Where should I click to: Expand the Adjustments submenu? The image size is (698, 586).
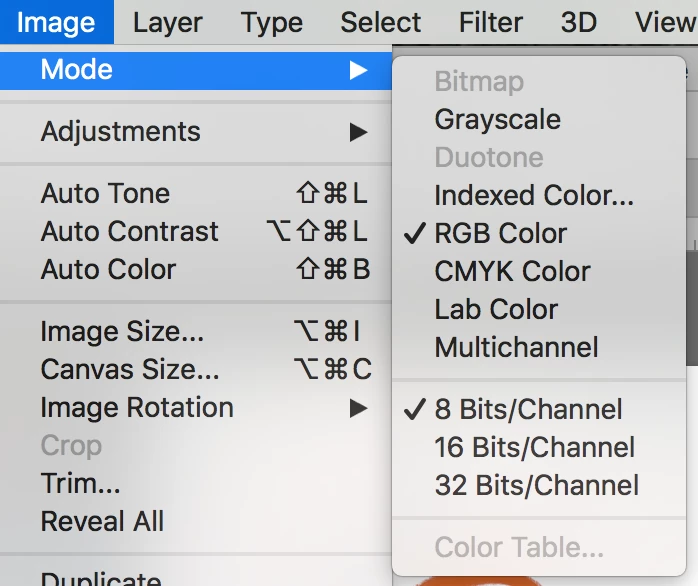click(x=120, y=132)
